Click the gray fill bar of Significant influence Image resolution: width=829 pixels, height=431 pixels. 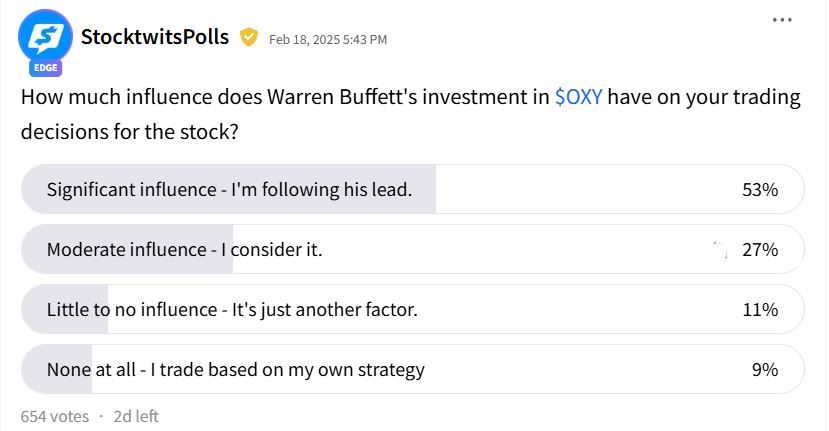228,189
